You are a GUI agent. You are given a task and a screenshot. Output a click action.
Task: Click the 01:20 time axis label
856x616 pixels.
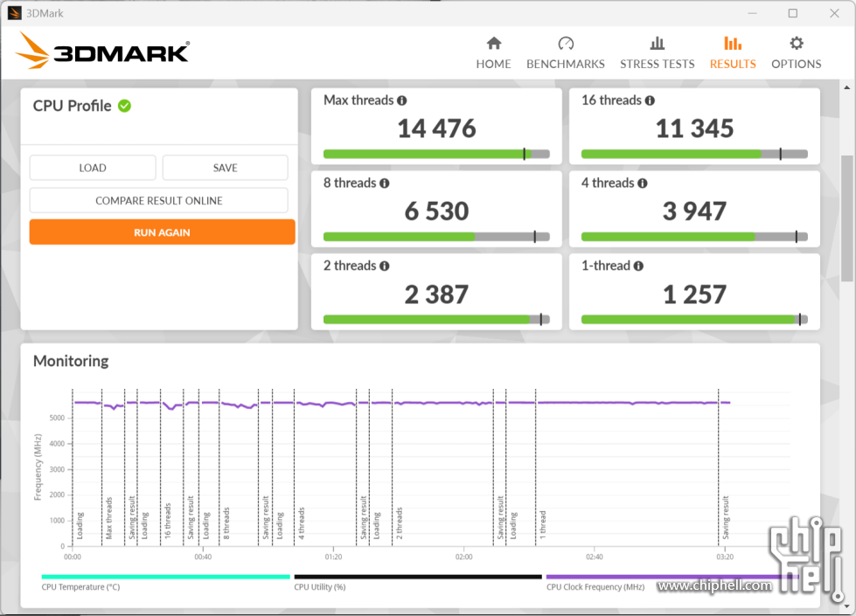333,557
